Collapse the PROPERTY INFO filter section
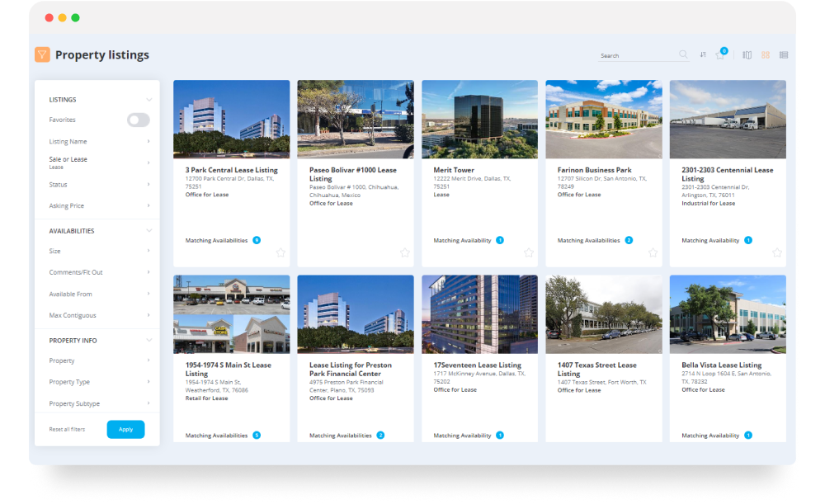The image size is (825, 504). (x=148, y=341)
